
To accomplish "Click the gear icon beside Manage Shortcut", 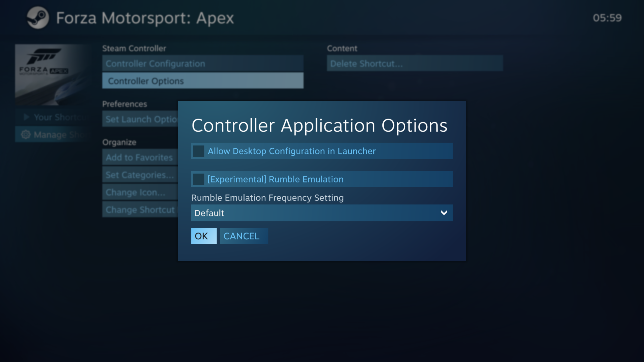I will pyautogui.click(x=25, y=134).
